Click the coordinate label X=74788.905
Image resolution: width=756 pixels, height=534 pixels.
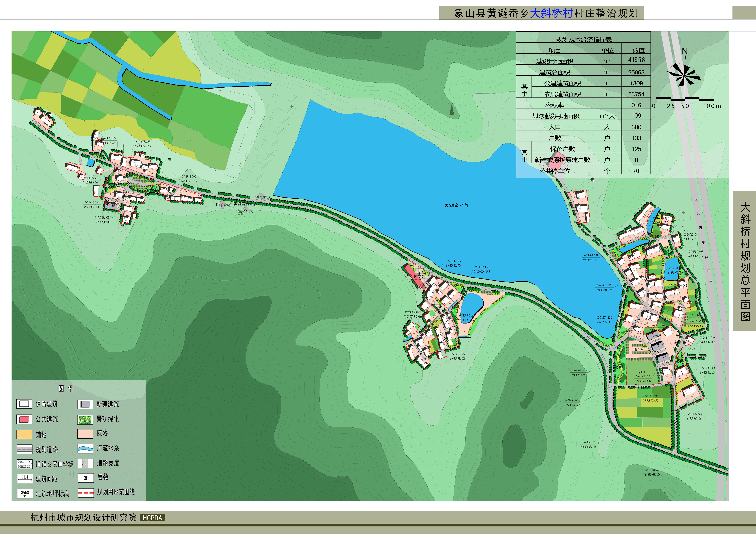pyautogui.click(x=102, y=218)
